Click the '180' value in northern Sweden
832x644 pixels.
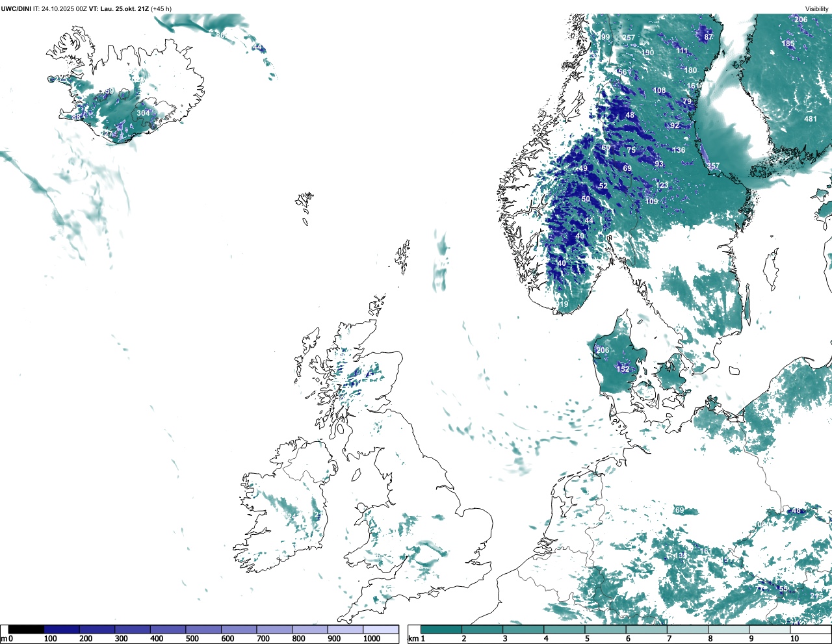pos(690,70)
